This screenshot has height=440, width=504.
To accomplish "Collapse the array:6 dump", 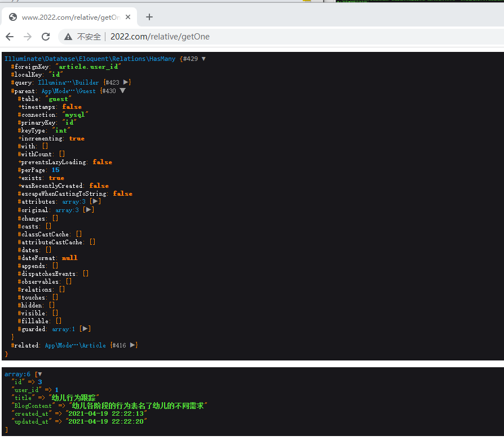I will [x=40, y=374].
